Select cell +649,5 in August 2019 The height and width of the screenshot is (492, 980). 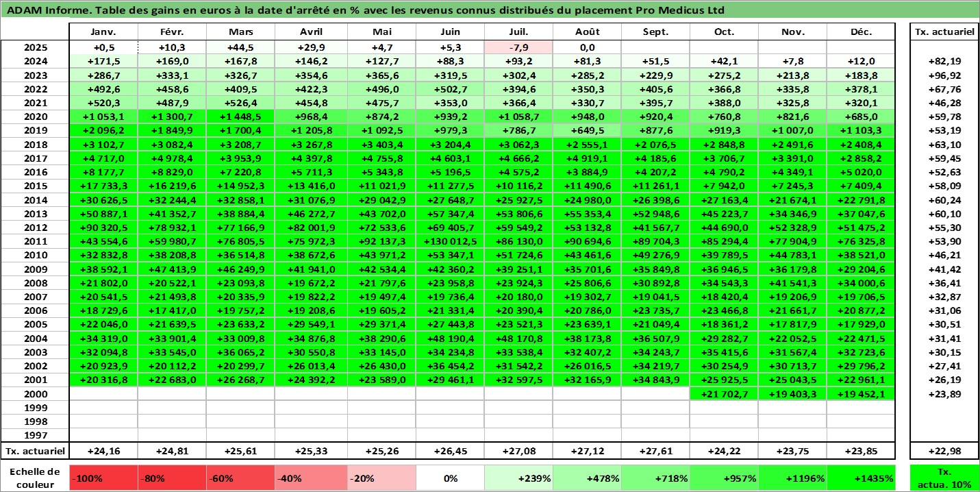tap(587, 130)
